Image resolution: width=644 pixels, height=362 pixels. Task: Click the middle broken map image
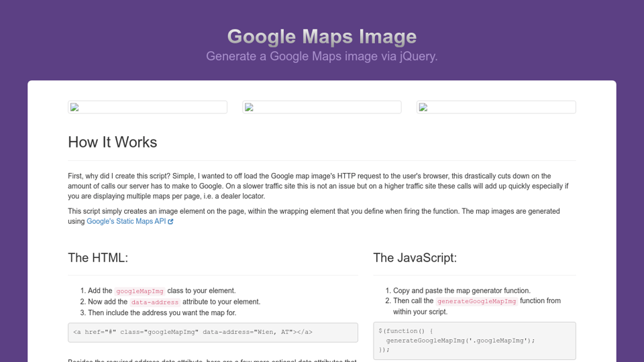322,107
